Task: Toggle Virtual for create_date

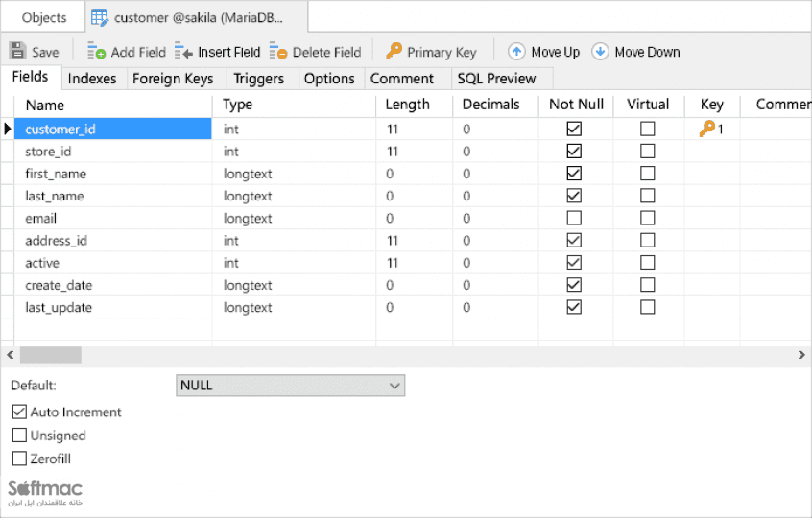Action: coord(647,285)
